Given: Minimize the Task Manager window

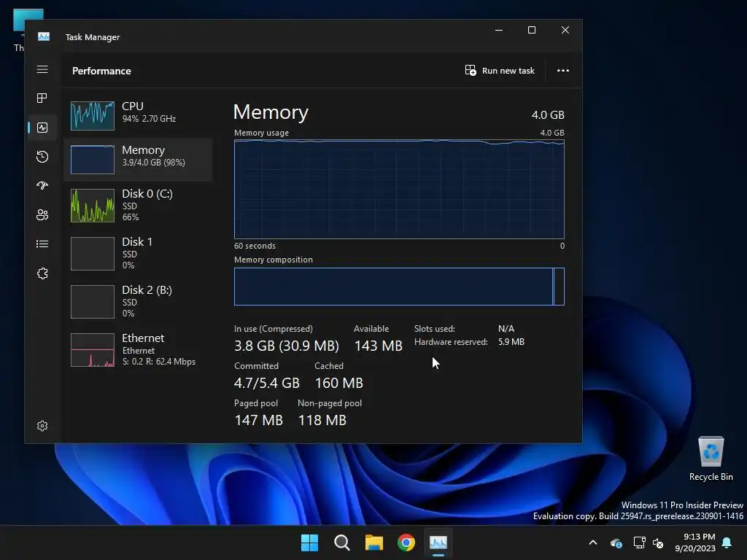Looking at the screenshot, I should pyautogui.click(x=499, y=30).
